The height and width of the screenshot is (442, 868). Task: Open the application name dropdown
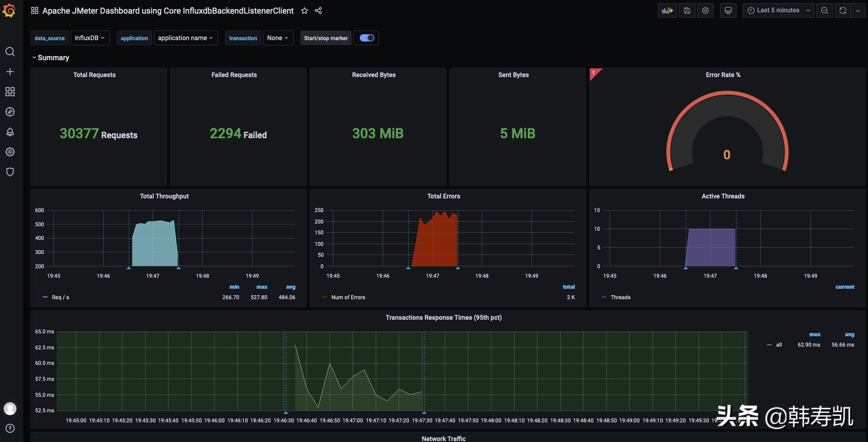click(185, 38)
